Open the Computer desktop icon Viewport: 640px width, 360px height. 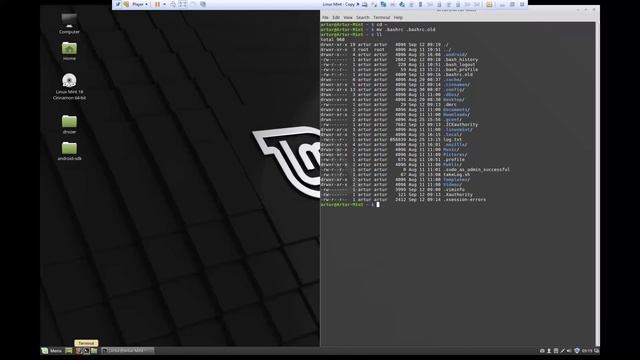point(69,24)
